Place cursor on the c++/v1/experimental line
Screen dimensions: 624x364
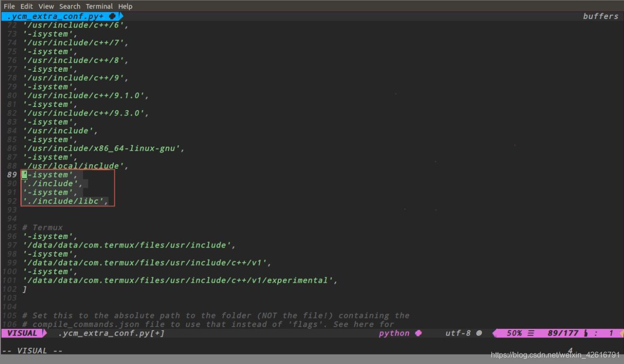pos(180,280)
